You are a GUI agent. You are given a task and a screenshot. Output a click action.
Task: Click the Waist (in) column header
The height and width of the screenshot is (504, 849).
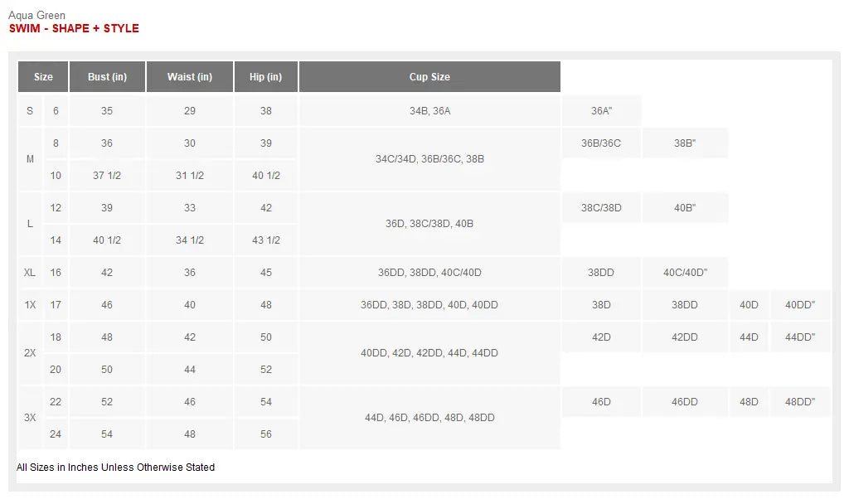pos(190,77)
